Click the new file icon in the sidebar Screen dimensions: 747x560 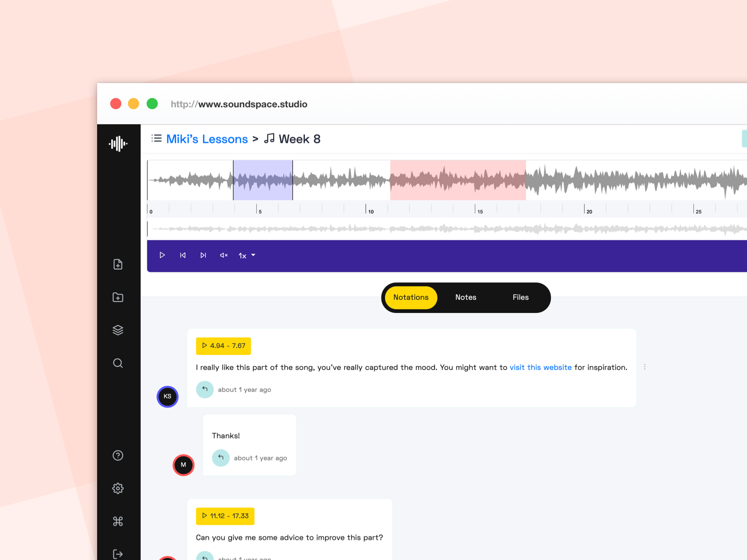118,265
